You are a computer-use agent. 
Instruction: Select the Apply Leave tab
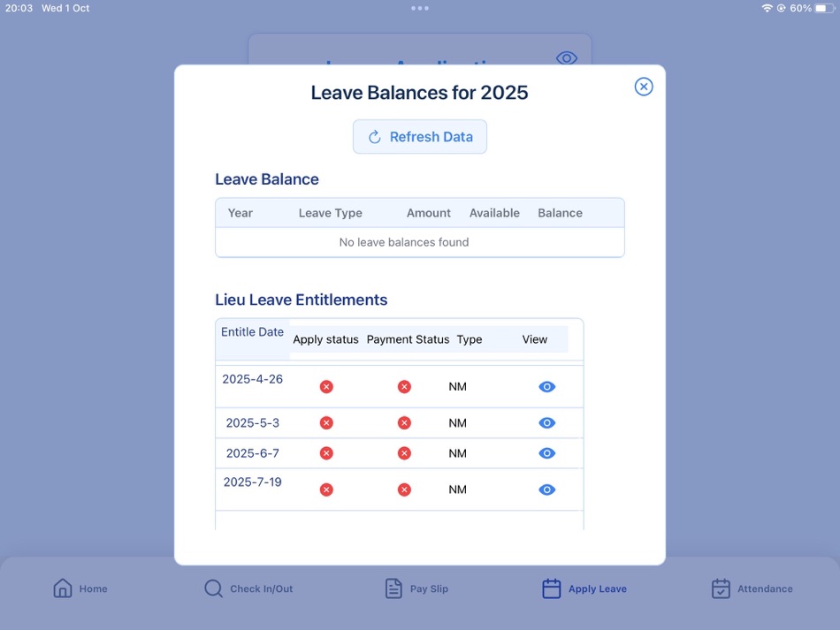click(584, 588)
